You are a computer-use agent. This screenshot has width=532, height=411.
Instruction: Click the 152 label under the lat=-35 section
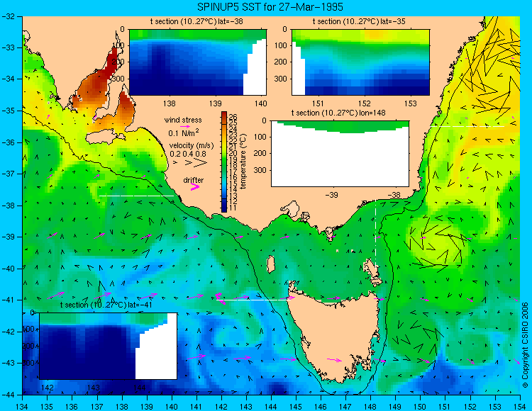365,103
